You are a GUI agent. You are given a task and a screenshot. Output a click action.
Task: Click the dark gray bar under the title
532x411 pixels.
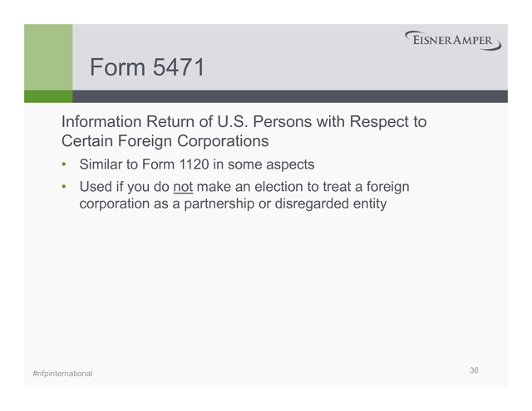tap(289, 96)
